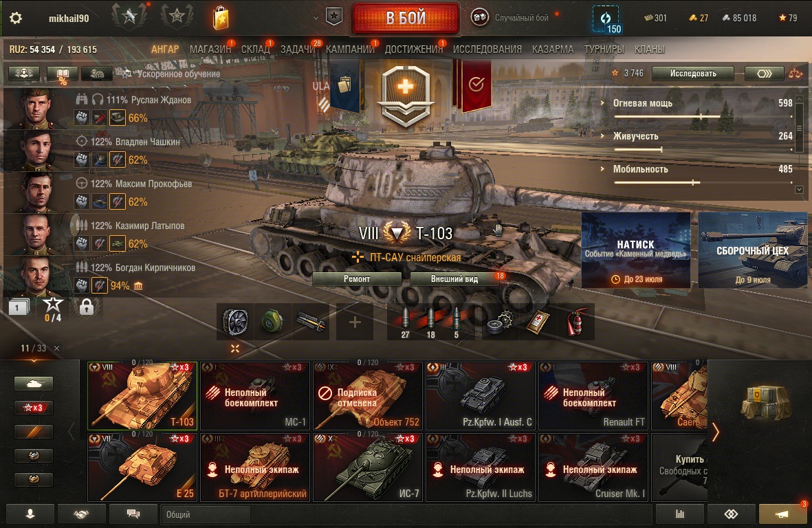Click the fire extinguisher consumable slot
The image size is (812, 528).
point(576,322)
